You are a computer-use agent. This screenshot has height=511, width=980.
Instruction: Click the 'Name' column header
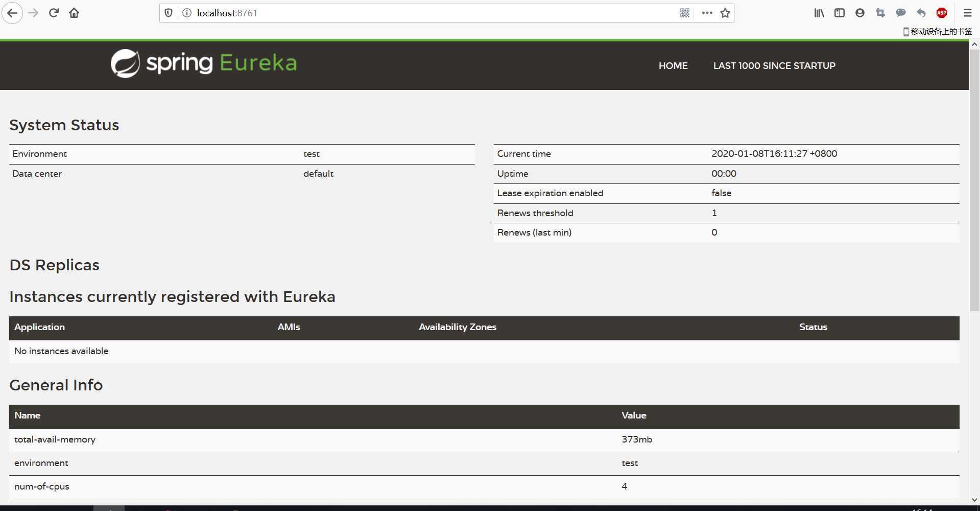pos(28,415)
